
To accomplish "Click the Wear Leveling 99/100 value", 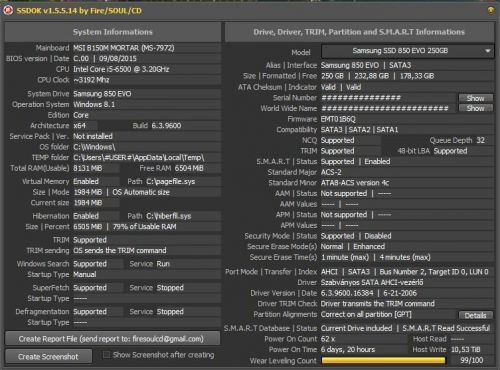I will (x=471, y=360).
